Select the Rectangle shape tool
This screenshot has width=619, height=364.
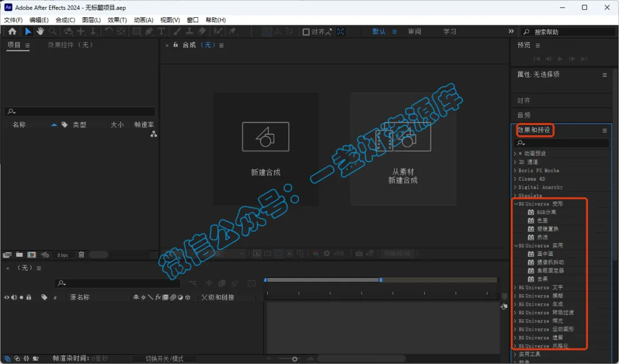pos(136,31)
